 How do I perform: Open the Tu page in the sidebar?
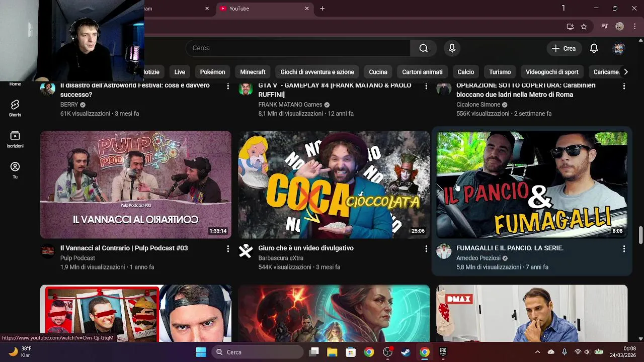coord(15,170)
